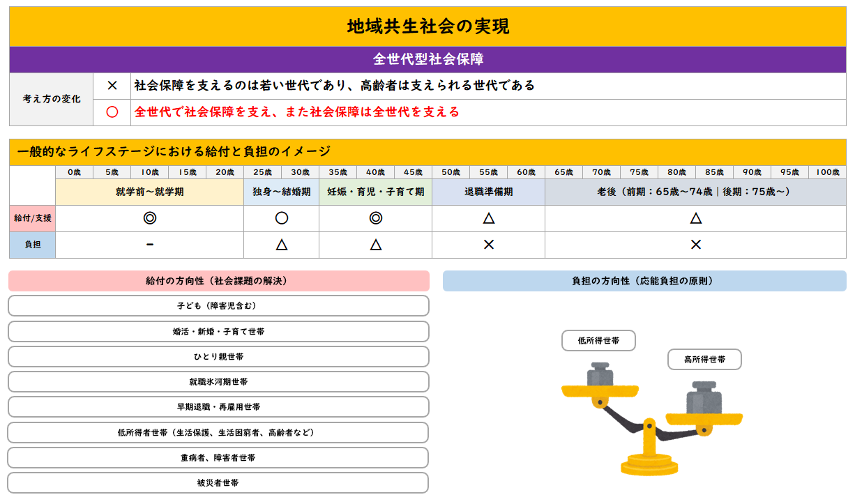Click the ◎ under 妊娠・育児・子育て期
Screen dimensions: 855x504
(x=374, y=217)
